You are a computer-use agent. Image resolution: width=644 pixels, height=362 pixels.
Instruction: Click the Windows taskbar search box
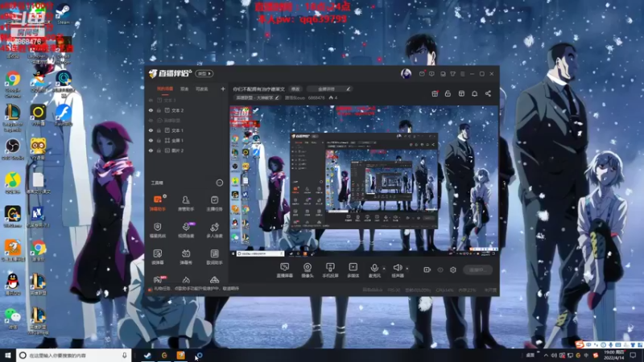73,355
